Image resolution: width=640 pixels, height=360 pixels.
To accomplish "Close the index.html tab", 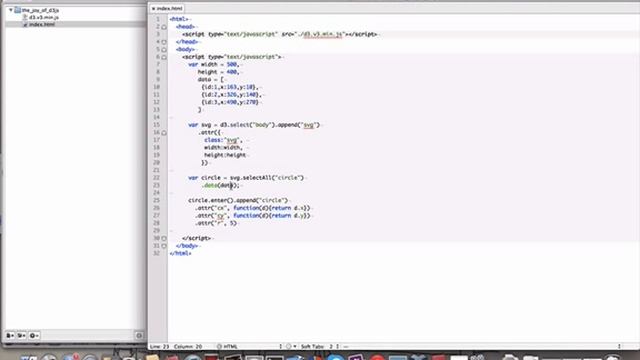I will click(x=153, y=9).
